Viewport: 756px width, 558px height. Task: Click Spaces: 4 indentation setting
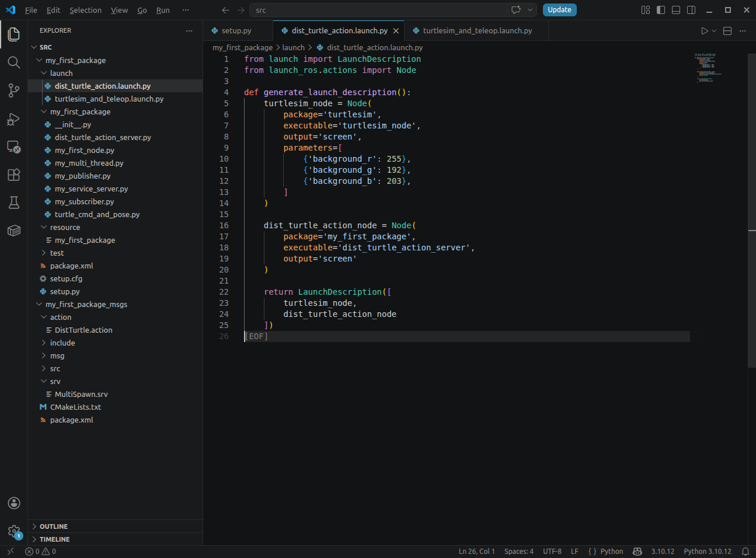tap(519, 552)
